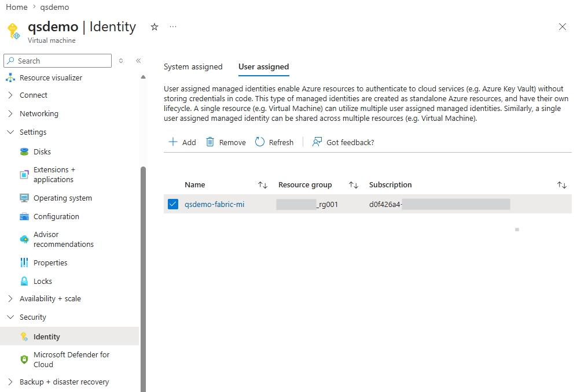The image size is (577, 392).
Task: Click the trash icon for Remove
Action: [210, 142]
